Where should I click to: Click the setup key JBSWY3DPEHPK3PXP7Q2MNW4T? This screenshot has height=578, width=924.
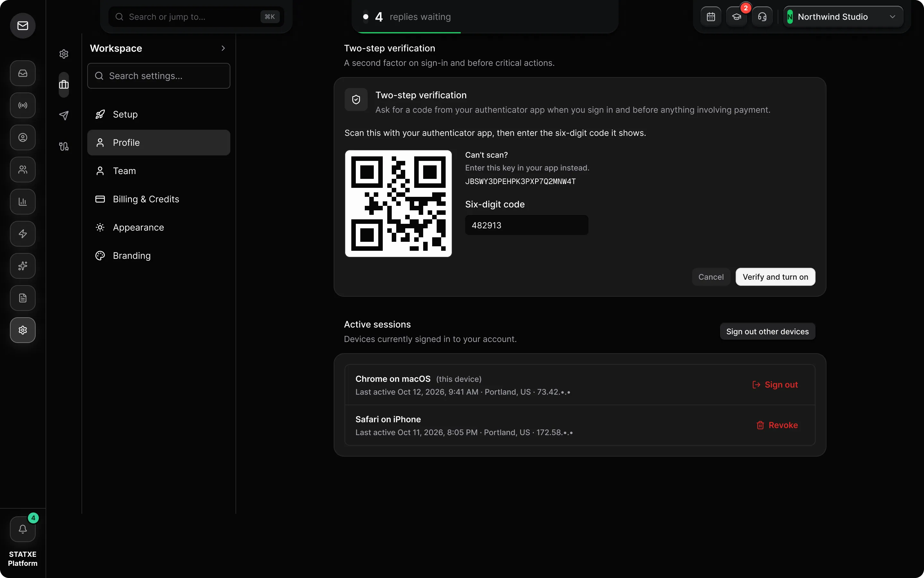pyautogui.click(x=520, y=181)
